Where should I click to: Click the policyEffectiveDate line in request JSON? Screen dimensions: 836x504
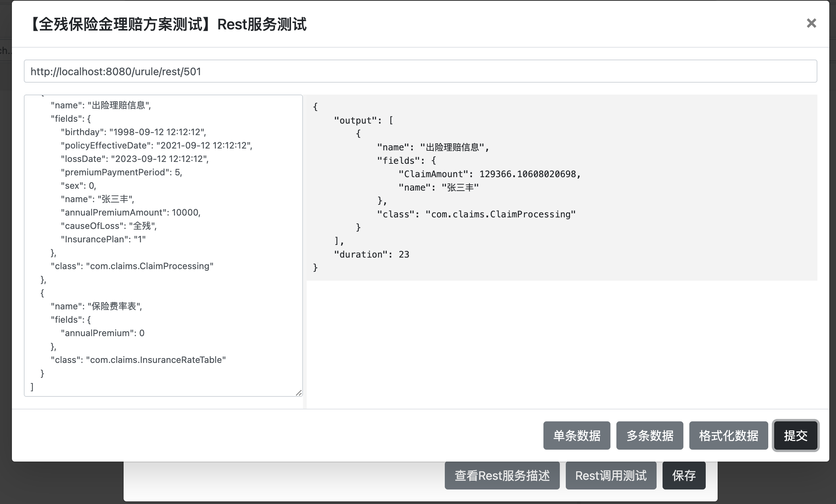[x=156, y=146]
